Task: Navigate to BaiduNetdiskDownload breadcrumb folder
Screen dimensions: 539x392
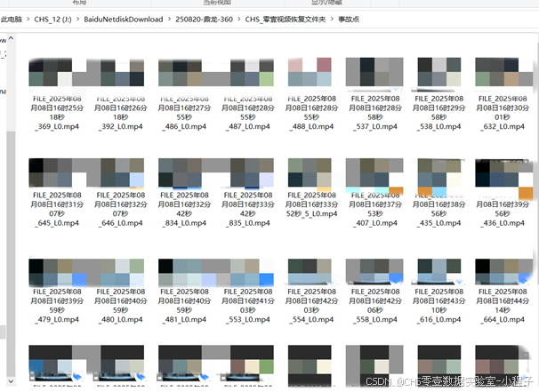Action: (124, 20)
